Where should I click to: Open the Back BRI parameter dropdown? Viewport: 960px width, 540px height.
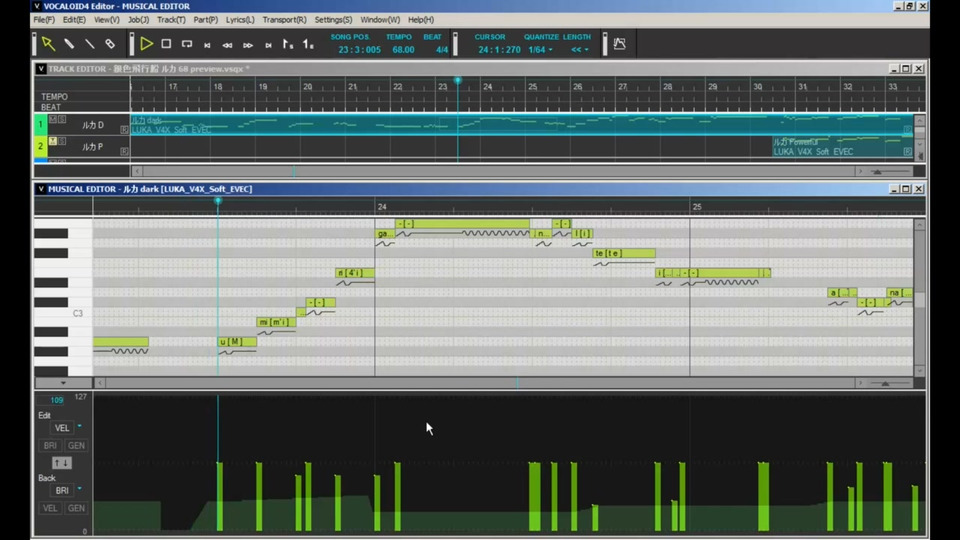[x=80, y=489]
